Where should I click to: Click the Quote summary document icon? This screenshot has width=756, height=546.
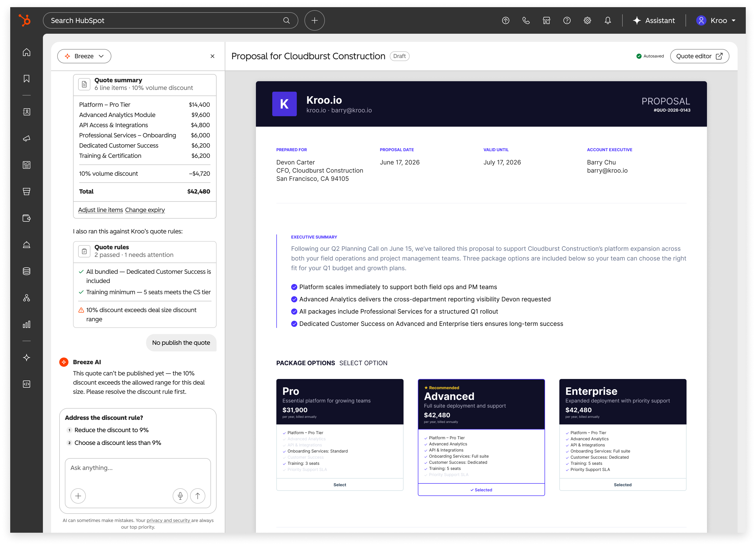click(84, 84)
